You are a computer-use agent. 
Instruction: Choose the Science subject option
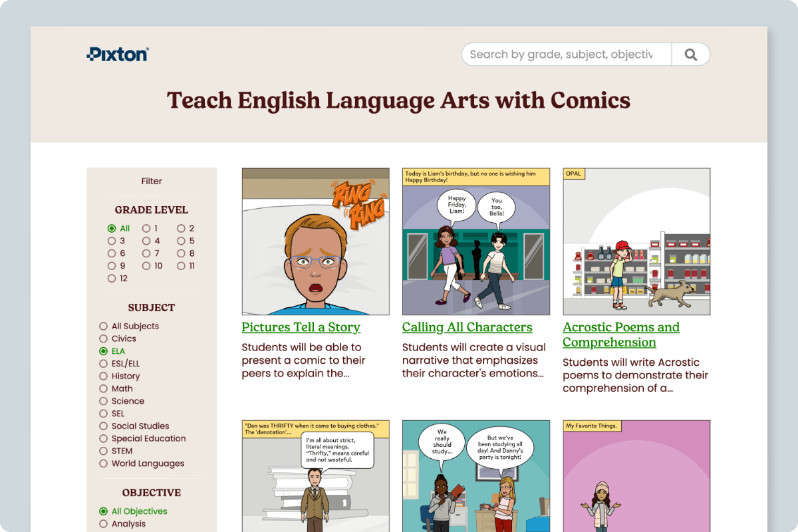pyautogui.click(x=103, y=401)
